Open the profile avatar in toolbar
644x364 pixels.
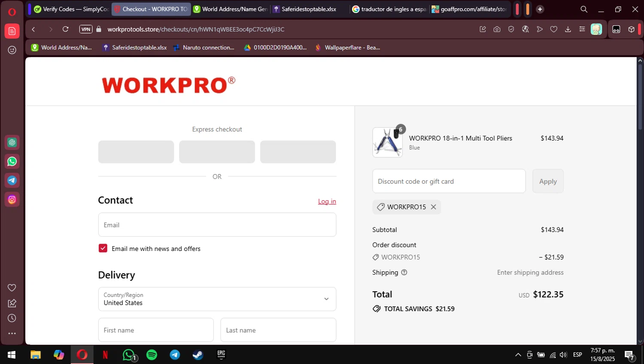pyautogui.click(x=596, y=29)
